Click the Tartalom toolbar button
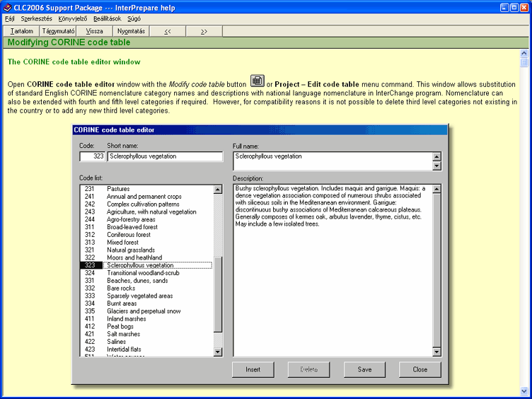 [x=21, y=31]
